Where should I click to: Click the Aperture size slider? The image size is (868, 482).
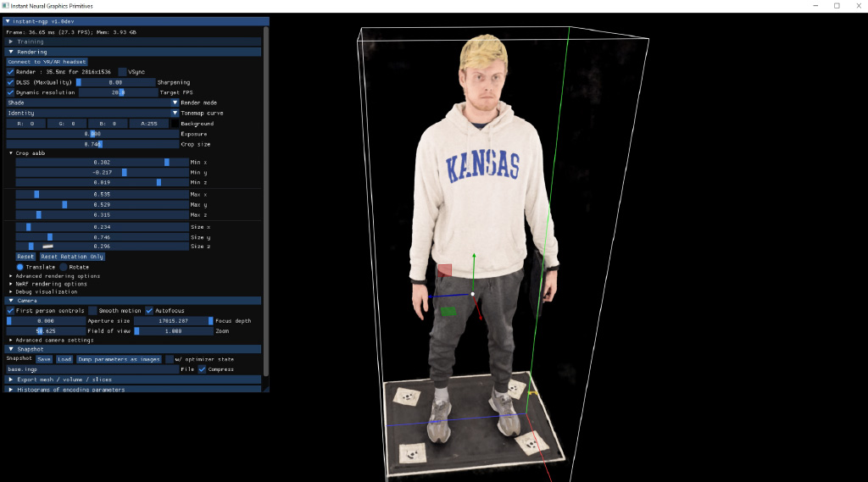pyautogui.click(x=46, y=321)
